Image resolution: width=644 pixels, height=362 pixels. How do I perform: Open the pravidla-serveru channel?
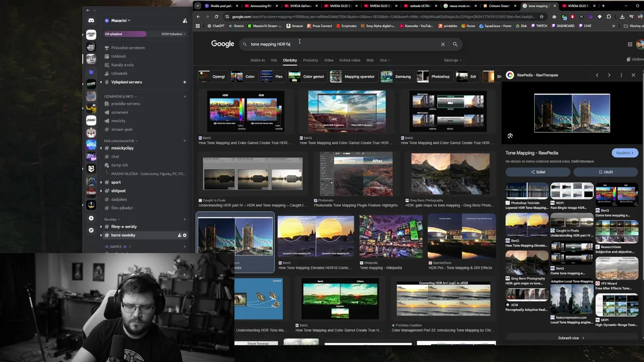coord(126,104)
